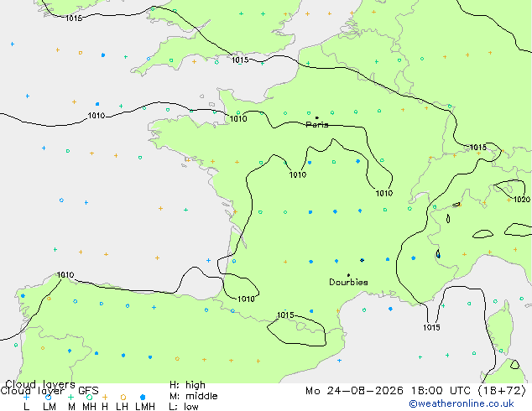Click the 1015 isobar label over the Pyrenees

coord(285,315)
